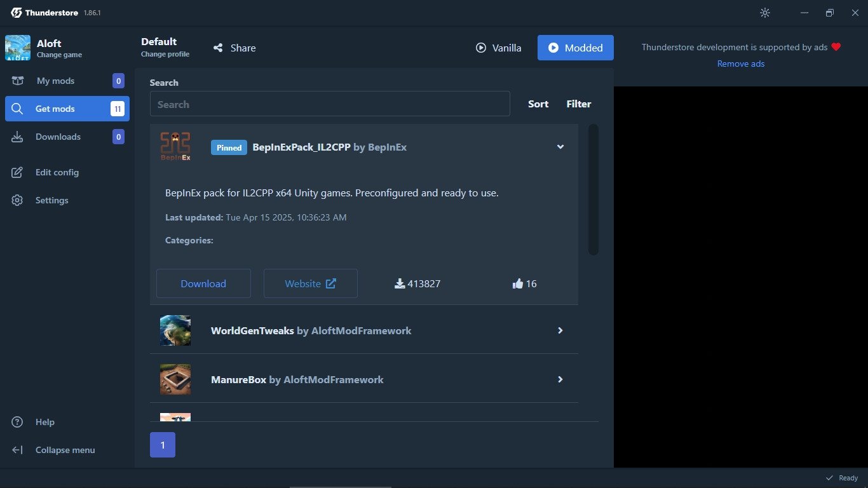
Task: Open the BepInExPack Website link
Action: coord(311,283)
